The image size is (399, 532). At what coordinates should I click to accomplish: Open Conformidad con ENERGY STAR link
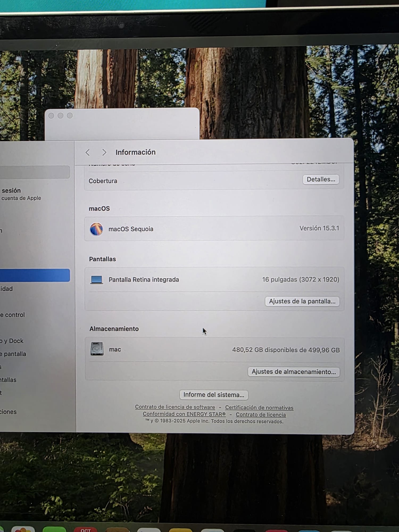[x=184, y=414]
